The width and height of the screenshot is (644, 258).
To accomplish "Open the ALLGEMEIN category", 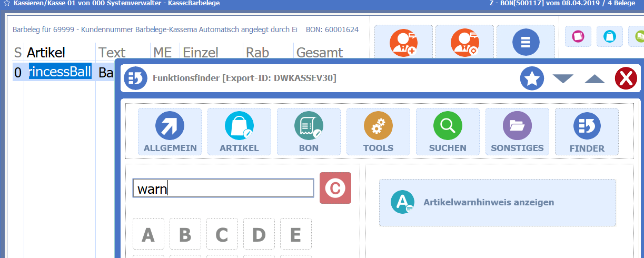I will 170,132.
